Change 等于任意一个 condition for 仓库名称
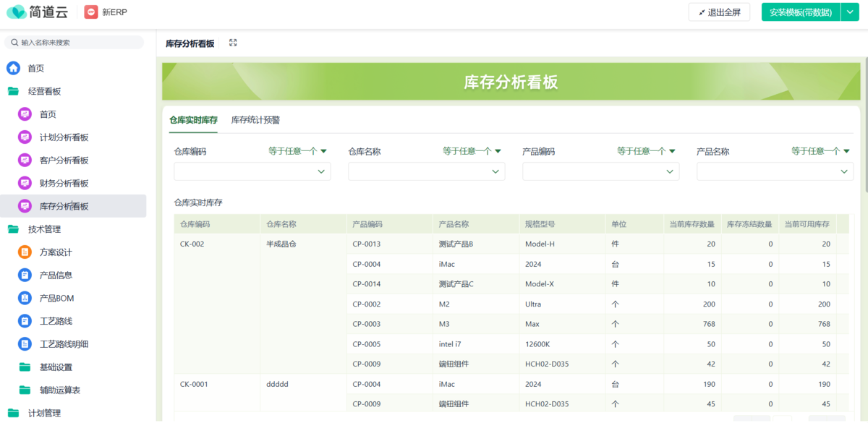This screenshot has width=868, height=423. pyautogui.click(x=472, y=151)
